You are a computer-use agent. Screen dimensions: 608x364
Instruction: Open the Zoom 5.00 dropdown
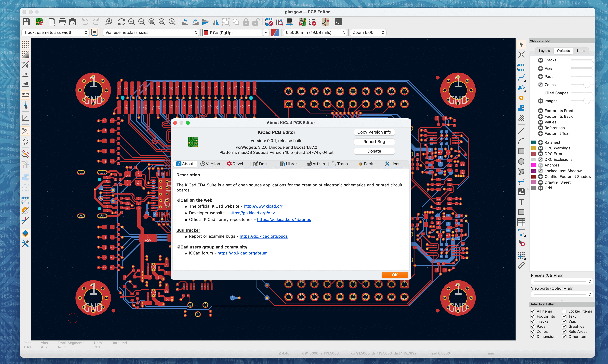(368, 32)
